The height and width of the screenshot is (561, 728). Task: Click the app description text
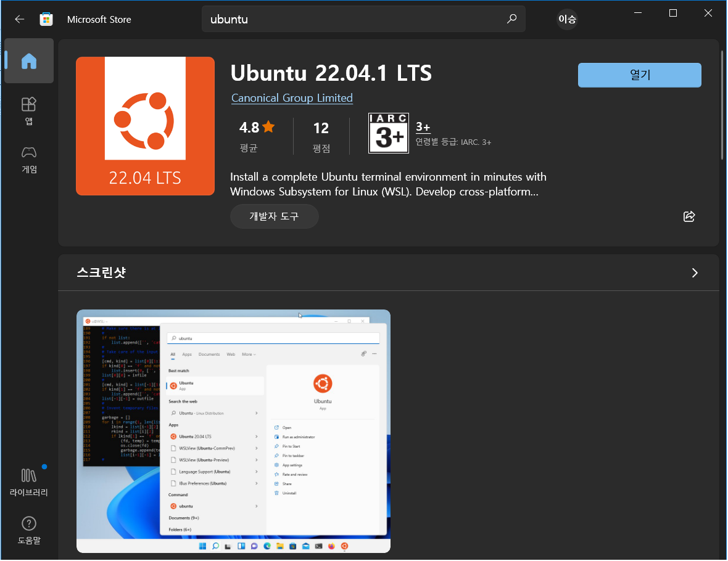coord(388,184)
